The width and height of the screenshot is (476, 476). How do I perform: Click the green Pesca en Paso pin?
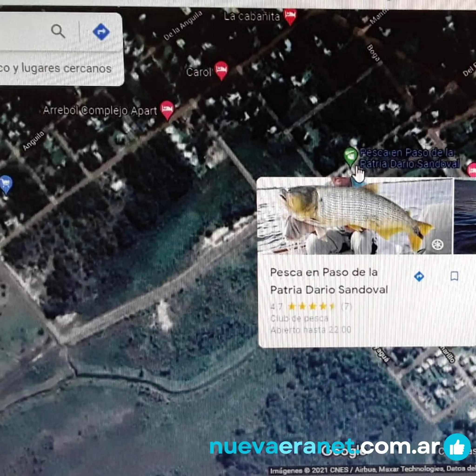351,157
